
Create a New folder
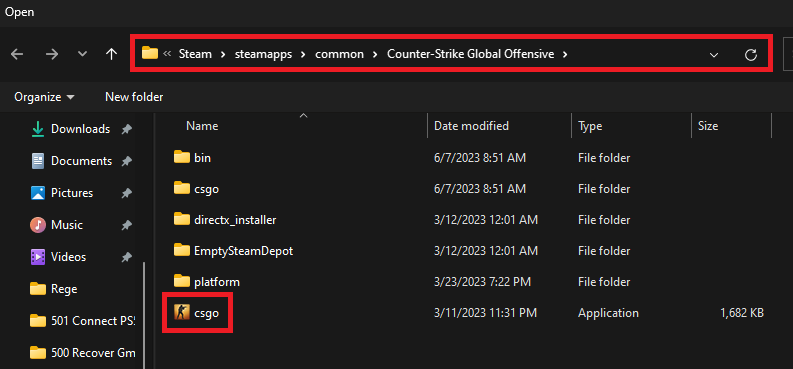point(134,97)
